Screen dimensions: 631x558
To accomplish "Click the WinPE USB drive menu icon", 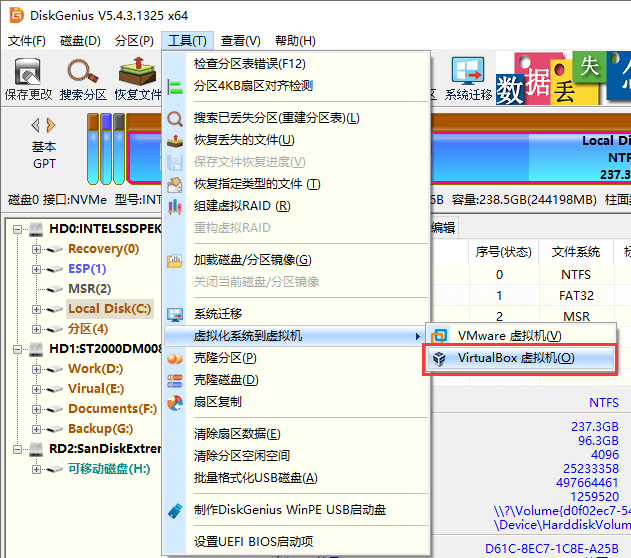I will (x=175, y=511).
